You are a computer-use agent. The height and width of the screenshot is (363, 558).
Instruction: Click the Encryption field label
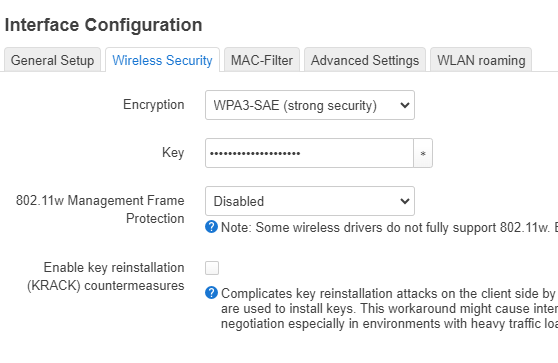tap(154, 105)
